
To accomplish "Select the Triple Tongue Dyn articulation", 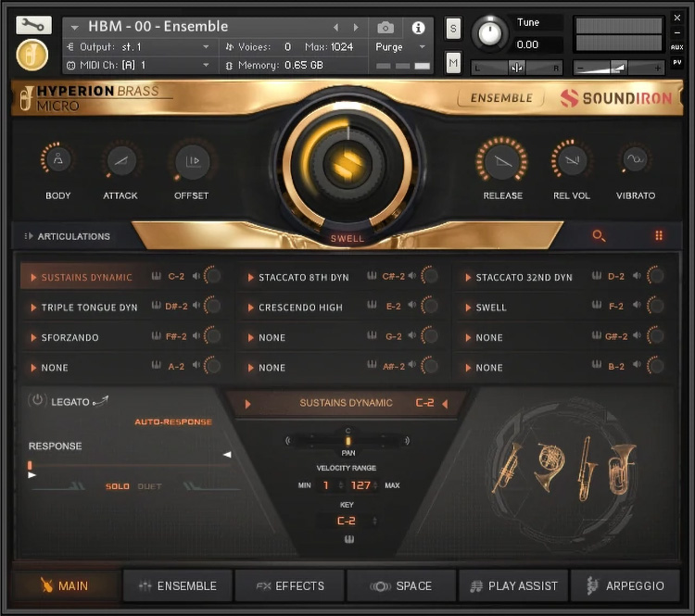I will point(89,308).
